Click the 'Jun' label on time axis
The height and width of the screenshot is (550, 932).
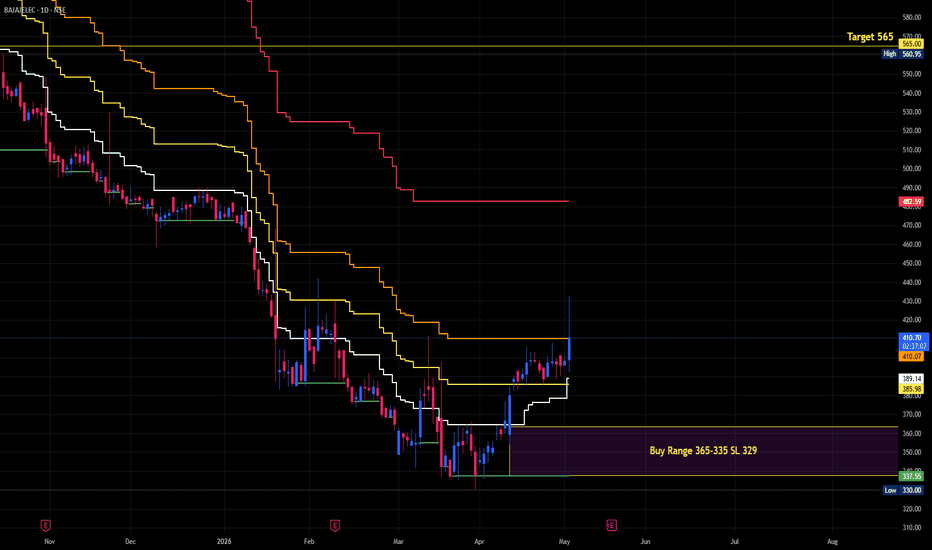pos(645,542)
